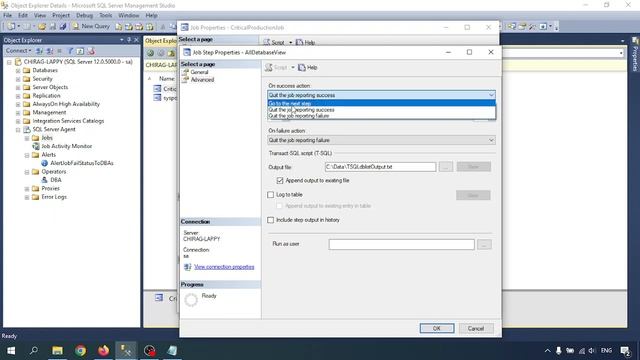Open the Edit menu

23,16
